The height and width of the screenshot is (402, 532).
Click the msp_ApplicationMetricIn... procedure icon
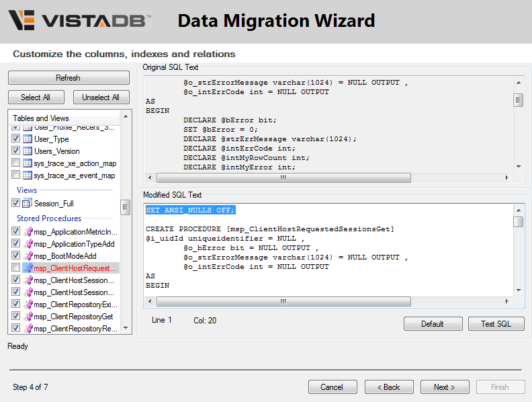pos(28,231)
